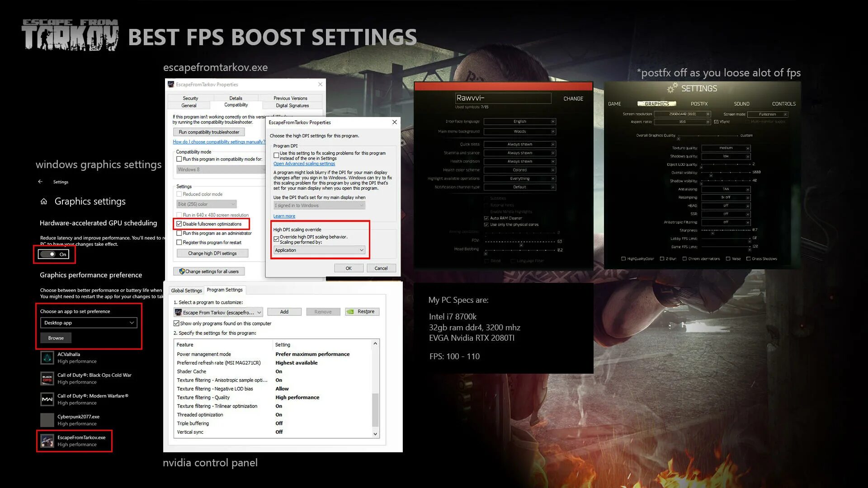Open the CONTROLS settings tab
This screenshot has height=488, width=868.
pos(784,104)
